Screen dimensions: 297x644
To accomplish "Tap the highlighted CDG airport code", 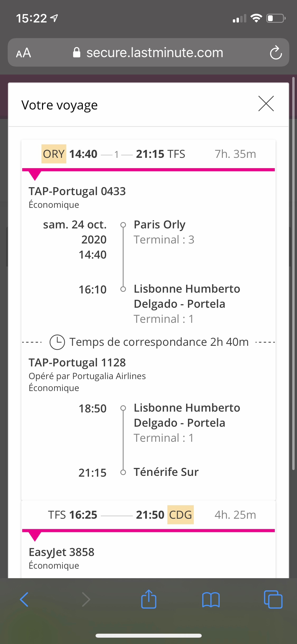I will pos(181,515).
